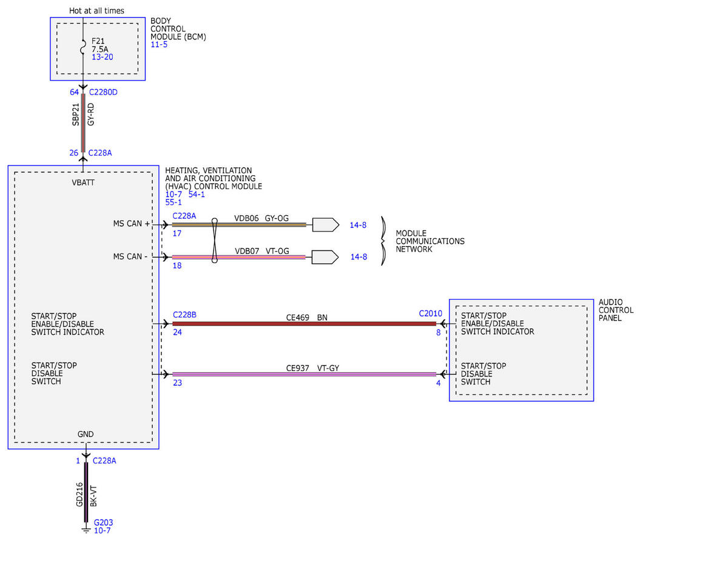Select the twisted-pair symbol across the CAN wires
The height and width of the screenshot is (562, 728).
coord(214,241)
